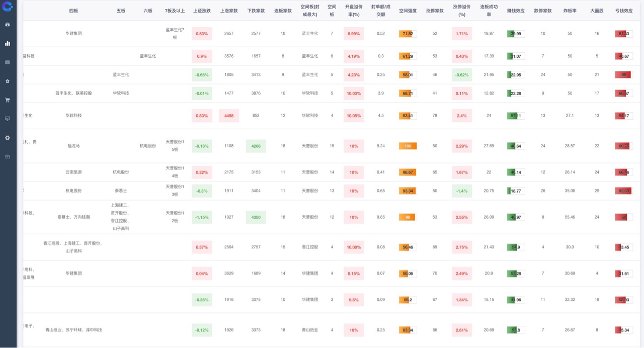Click the 赚钱效应 column header

[516, 11]
